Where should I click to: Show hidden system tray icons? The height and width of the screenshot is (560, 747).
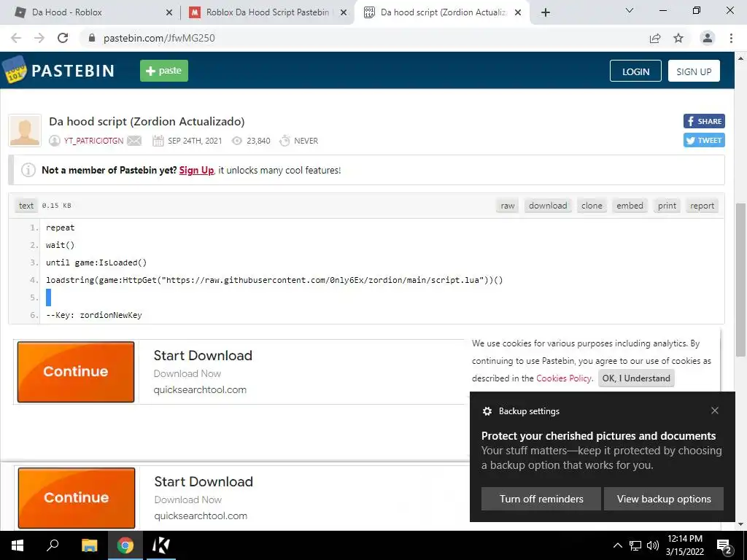617,545
